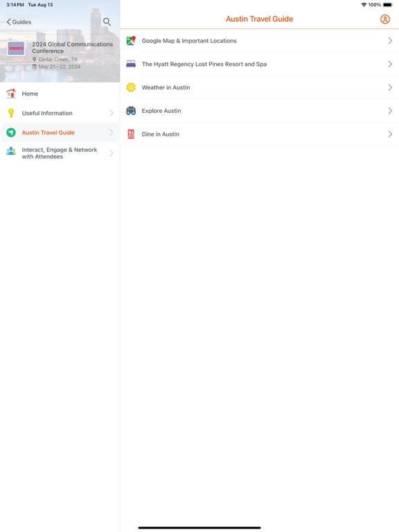Click the purple bed hotel icon
The image size is (399, 532).
131,64
